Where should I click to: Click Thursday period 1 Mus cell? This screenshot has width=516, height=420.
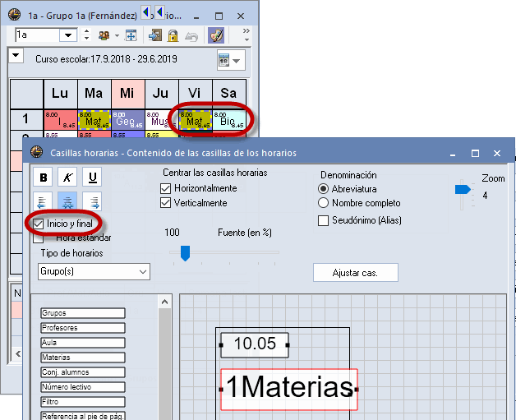pos(161,120)
